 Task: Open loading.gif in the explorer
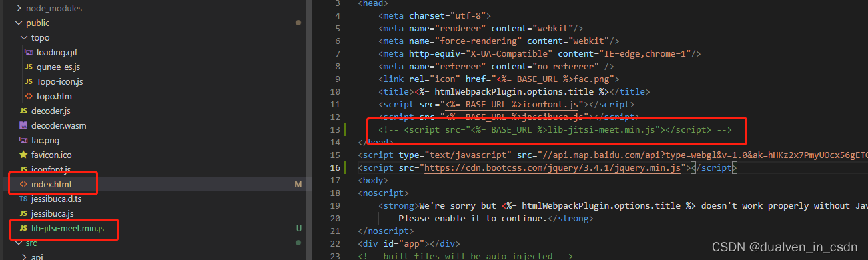pyautogui.click(x=57, y=53)
